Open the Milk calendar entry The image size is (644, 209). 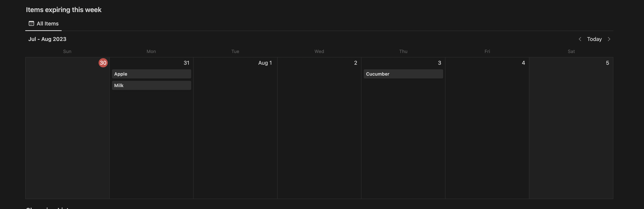(151, 86)
